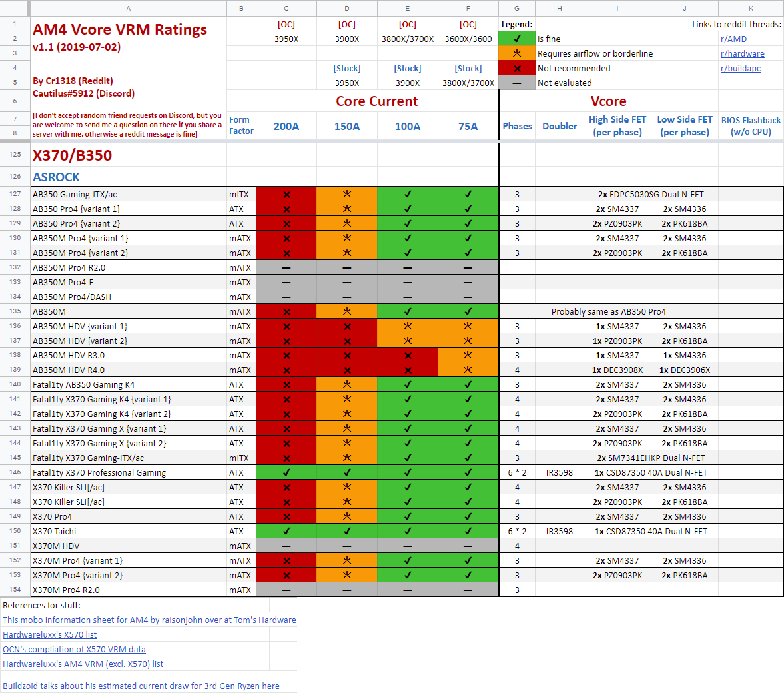Click the 'Links to reddit threads:' label cell
Screen dimensions: 784x693
coord(737,24)
